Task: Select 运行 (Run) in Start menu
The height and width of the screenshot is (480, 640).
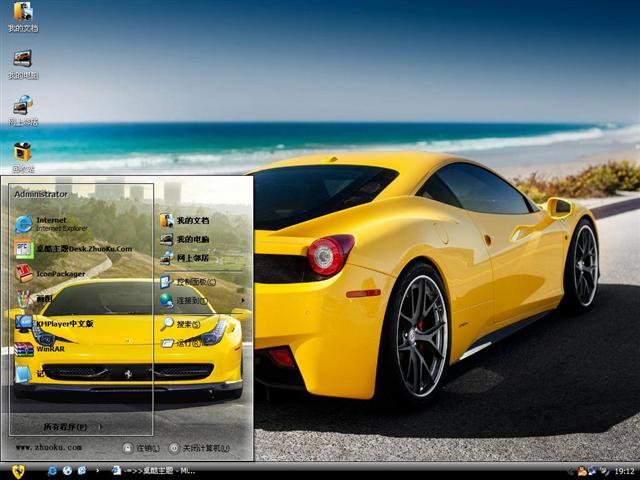Action: [187, 343]
